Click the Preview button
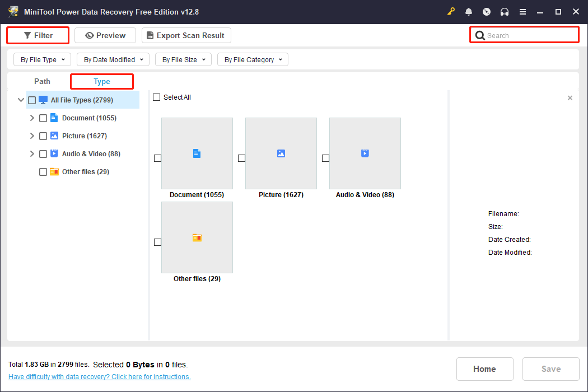This screenshot has height=392, width=588. [x=105, y=35]
